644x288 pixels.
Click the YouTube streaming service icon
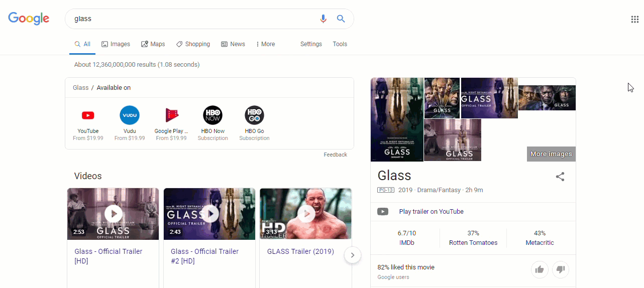[x=88, y=115]
